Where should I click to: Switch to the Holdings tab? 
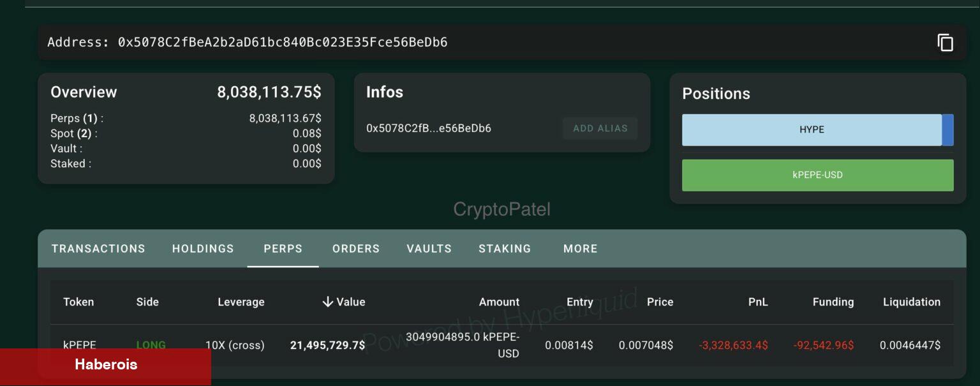pyautogui.click(x=203, y=249)
